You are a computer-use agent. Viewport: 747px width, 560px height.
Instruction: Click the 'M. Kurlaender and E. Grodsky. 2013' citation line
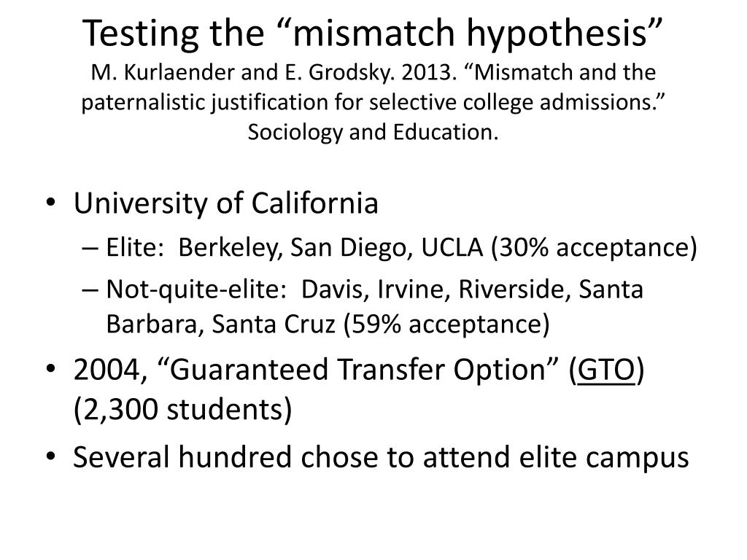pyautogui.click(x=373, y=72)
